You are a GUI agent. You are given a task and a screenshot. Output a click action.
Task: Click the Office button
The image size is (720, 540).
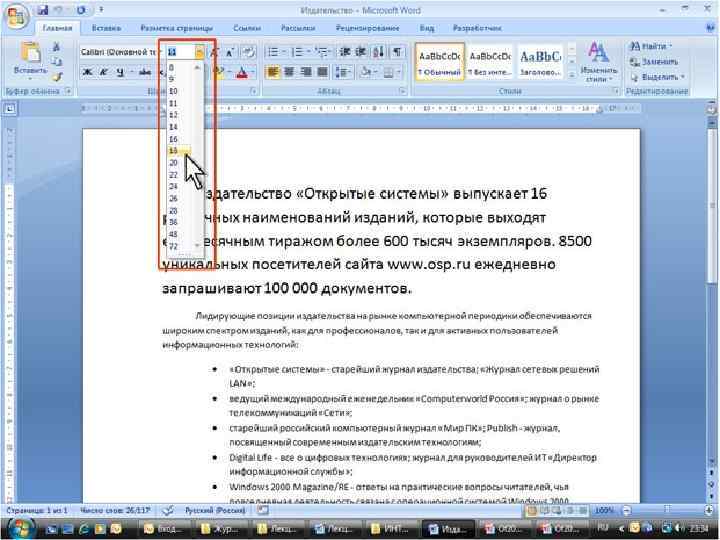pos(17,17)
